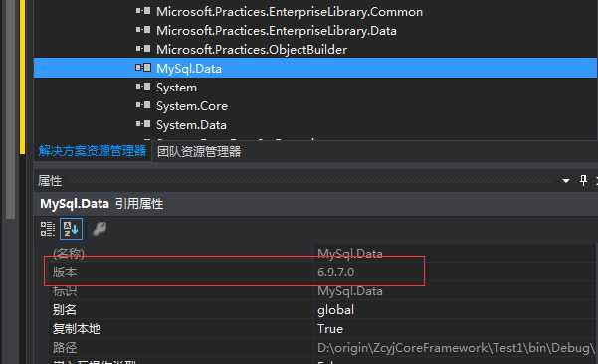Click reference icon beside System.Core
Screen dimensions: 598x364
tap(143, 104)
